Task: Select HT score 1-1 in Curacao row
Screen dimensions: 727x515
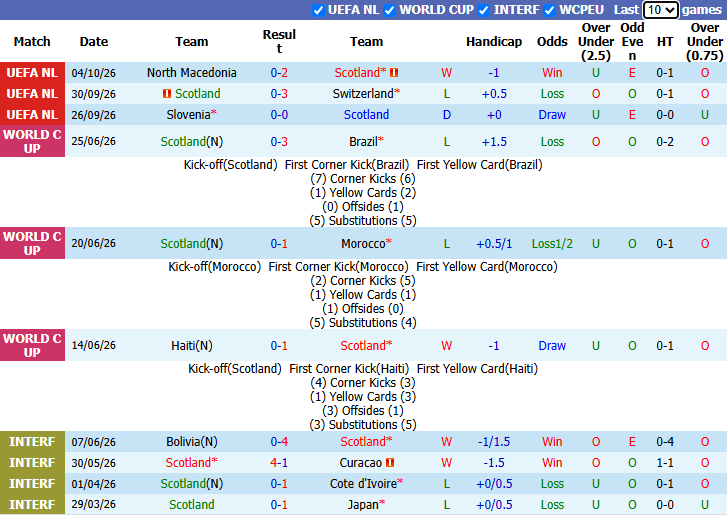Action: (x=665, y=463)
